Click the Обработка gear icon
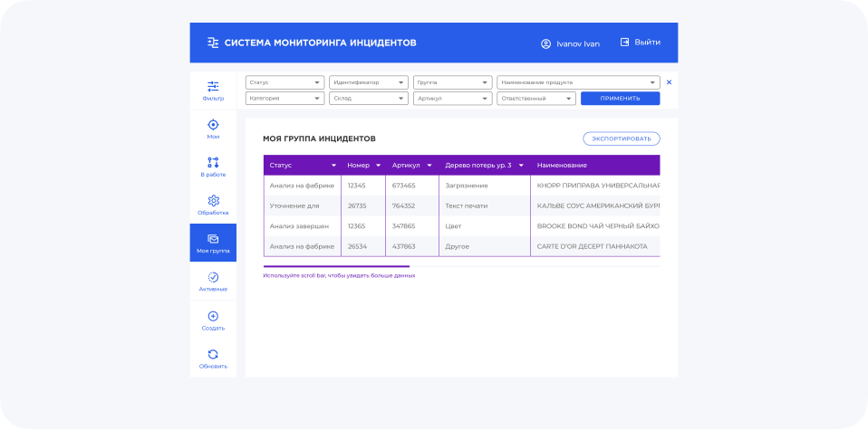This screenshot has height=430, width=868. (x=213, y=201)
